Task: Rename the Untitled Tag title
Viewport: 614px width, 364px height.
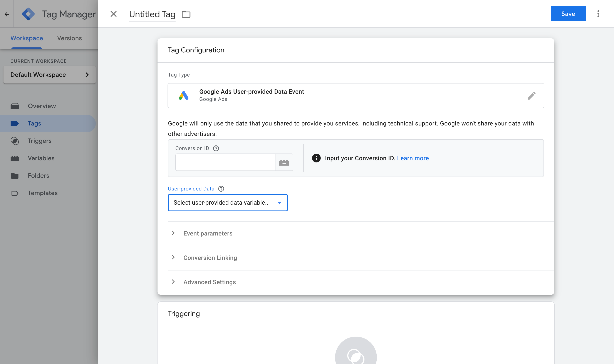Action: 152,14
